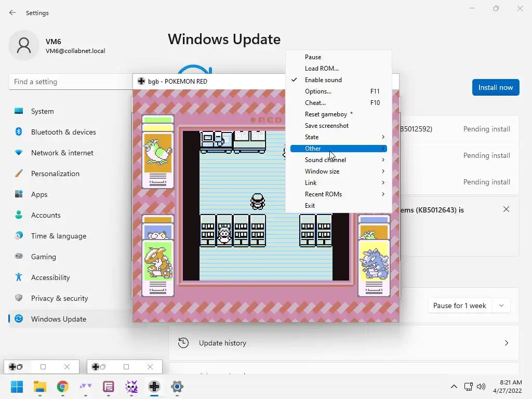Viewport: 532px width, 399px height.
Task: Dismiss the KB5012643 notification banner
Action: pyautogui.click(x=506, y=209)
